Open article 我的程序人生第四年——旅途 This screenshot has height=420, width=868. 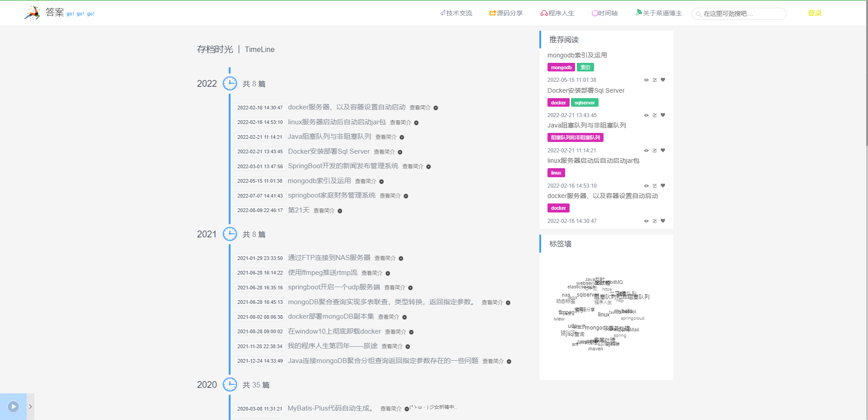point(333,346)
